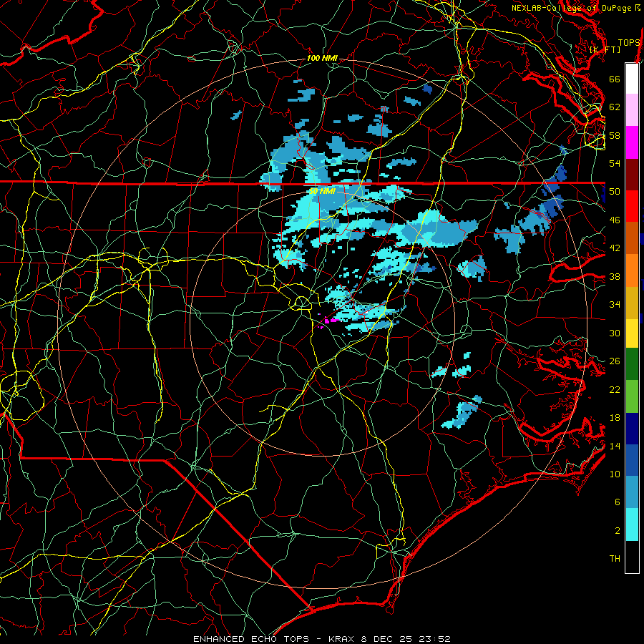Click the cyan legend swatch
644x644 pixels.
click(x=632, y=525)
